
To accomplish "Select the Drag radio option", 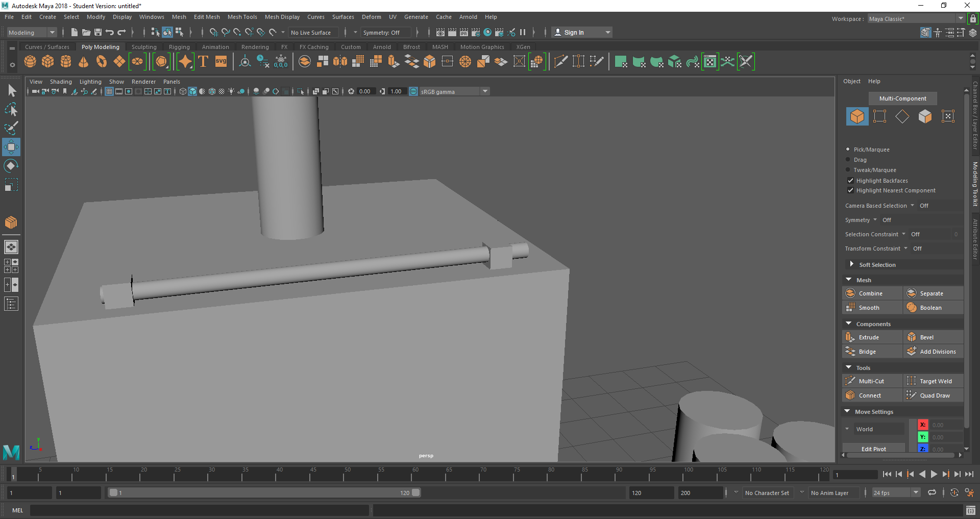I will coord(848,160).
